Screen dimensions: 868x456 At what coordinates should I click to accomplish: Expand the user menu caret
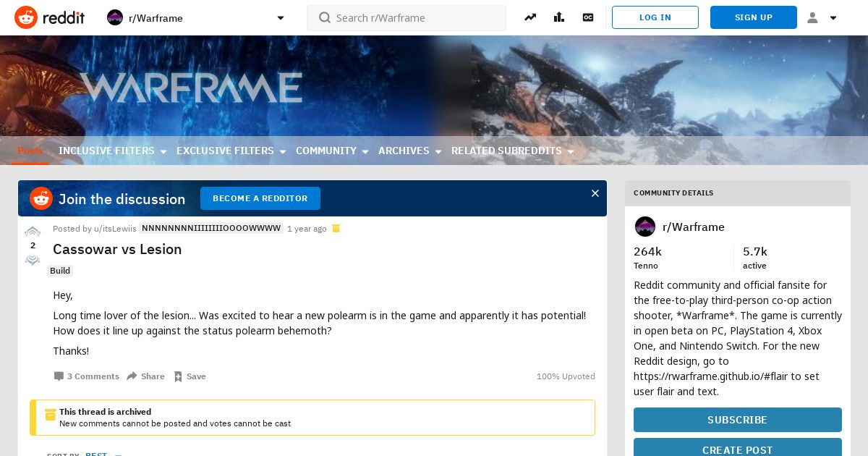coord(833,18)
